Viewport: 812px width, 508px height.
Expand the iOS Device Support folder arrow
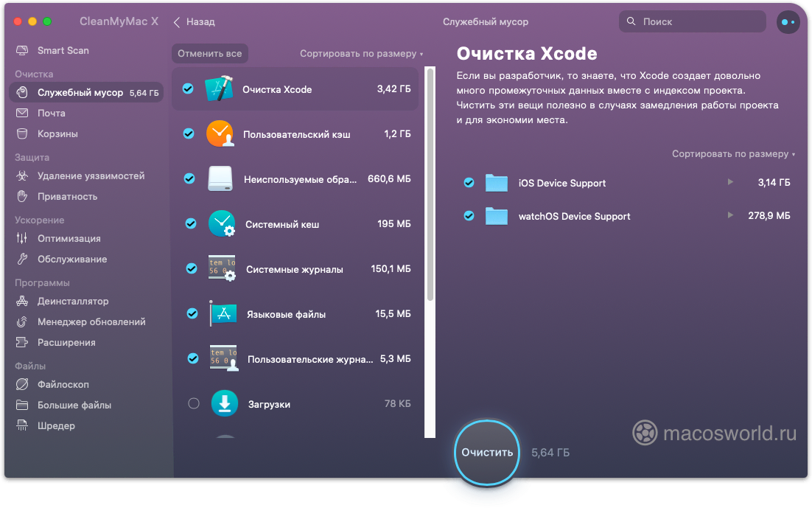pos(729,182)
